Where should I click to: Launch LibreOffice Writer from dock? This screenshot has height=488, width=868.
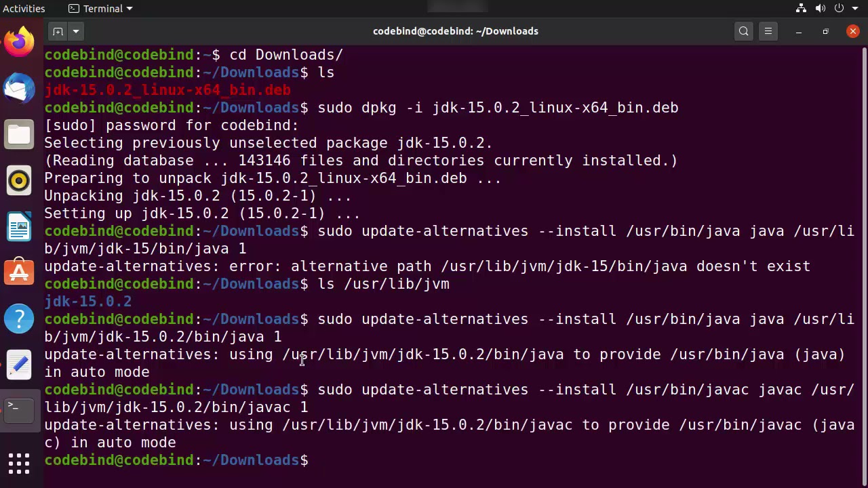(x=19, y=226)
